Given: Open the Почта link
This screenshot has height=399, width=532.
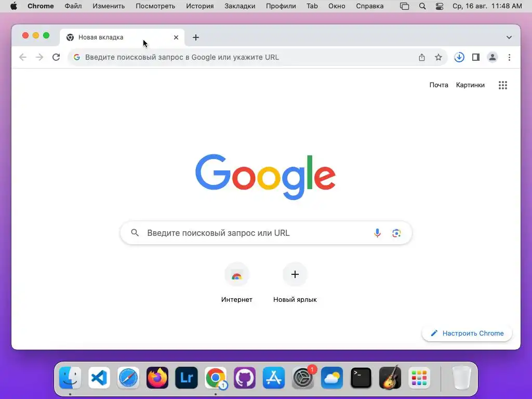Looking at the screenshot, I should [x=438, y=85].
